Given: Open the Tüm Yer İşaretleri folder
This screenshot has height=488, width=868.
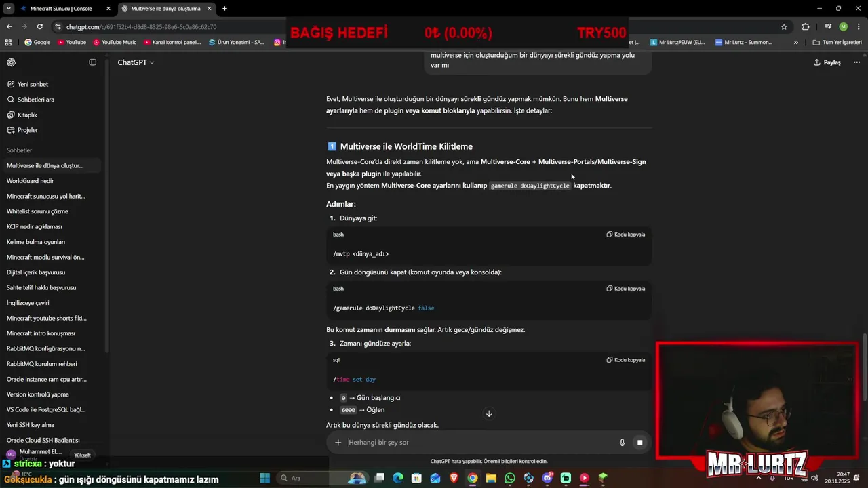Looking at the screenshot, I should [x=837, y=42].
